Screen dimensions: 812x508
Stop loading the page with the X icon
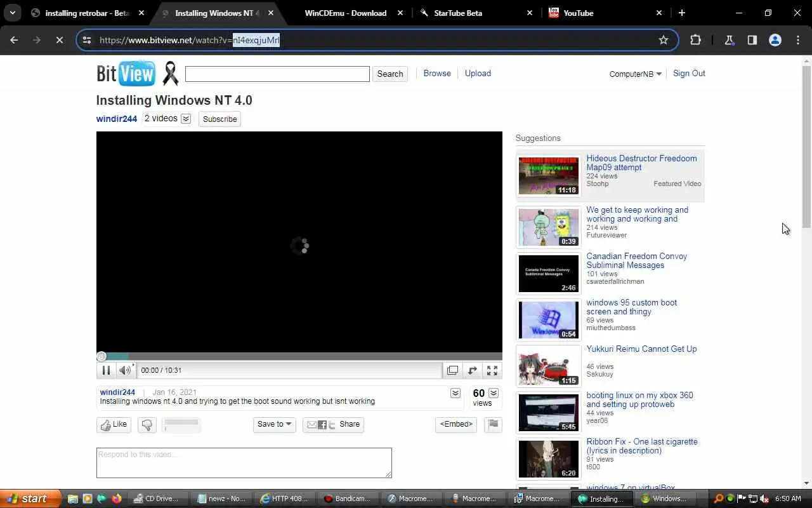58,40
